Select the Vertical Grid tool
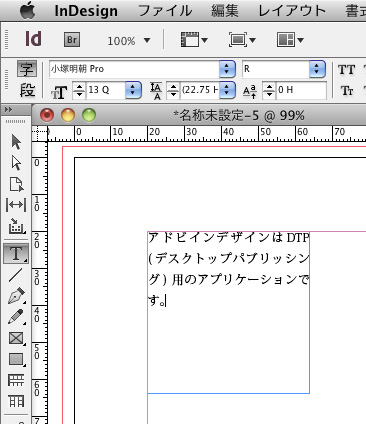 pos(16,401)
